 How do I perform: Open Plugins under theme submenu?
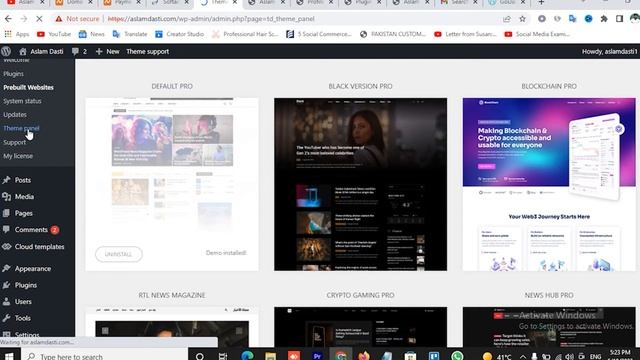13,74
